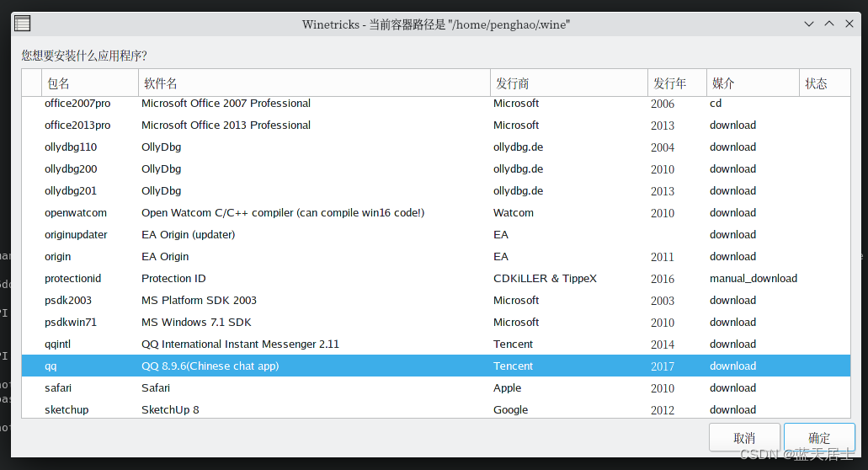The image size is (868, 470).
Task: Sort by the 软件名 column header
Action: coord(314,83)
